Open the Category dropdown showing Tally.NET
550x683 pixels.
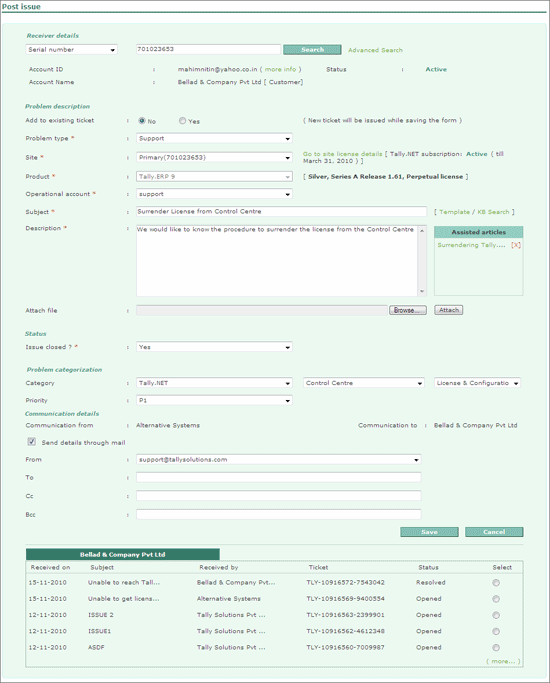pos(214,383)
